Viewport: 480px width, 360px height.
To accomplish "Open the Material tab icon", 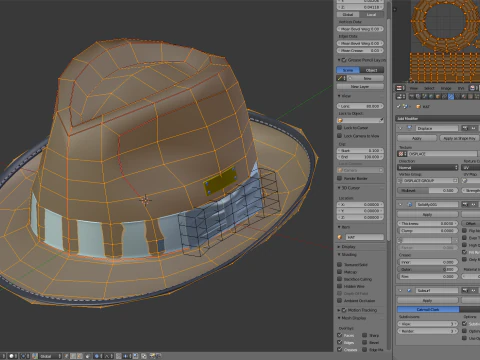I will [x=464, y=96].
